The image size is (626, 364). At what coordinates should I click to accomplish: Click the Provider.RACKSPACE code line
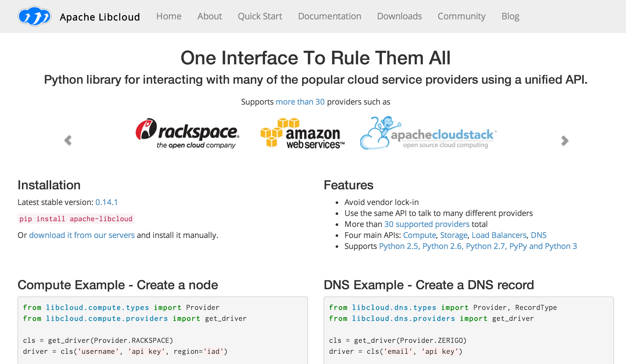point(98,340)
